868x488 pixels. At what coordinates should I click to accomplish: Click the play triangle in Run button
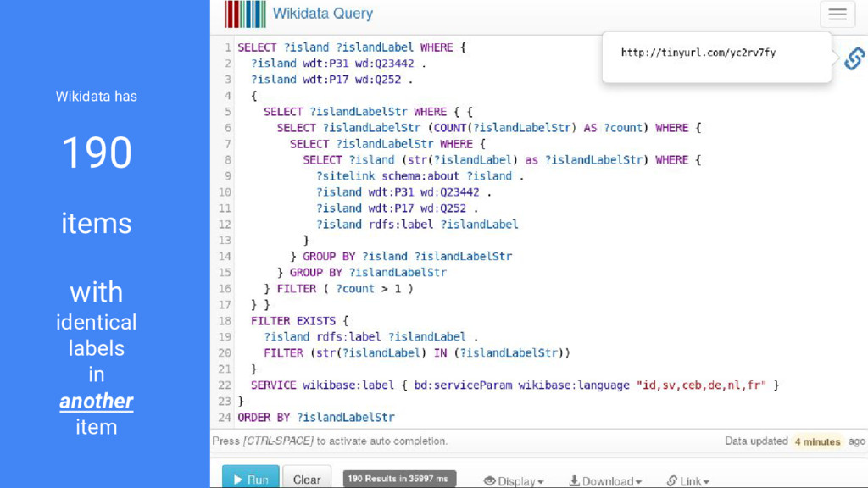(x=238, y=480)
